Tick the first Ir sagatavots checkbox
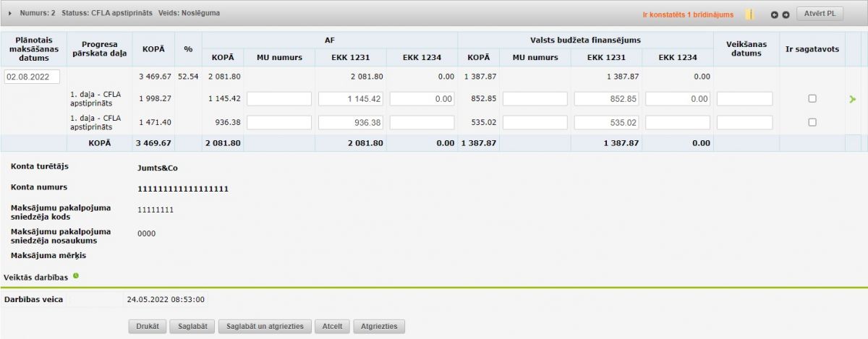The image size is (868, 339). click(x=812, y=99)
